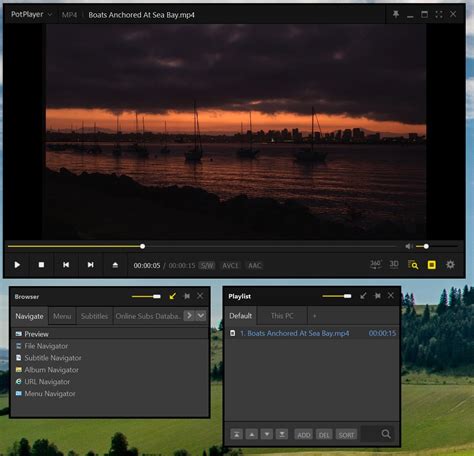Pin the player window on top
Screen dimensions: 474x456
point(396,14)
